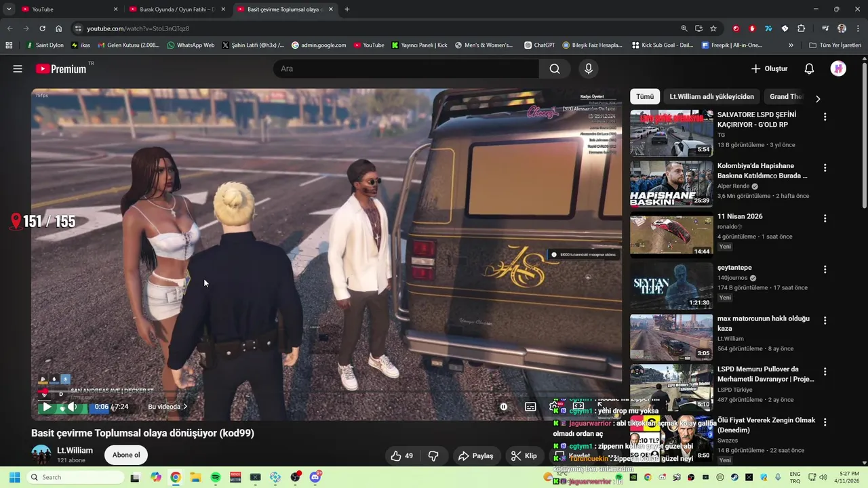Open the Yayıncı Paneli | Kick bookmark
The image size is (868, 488).
click(419, 45)
